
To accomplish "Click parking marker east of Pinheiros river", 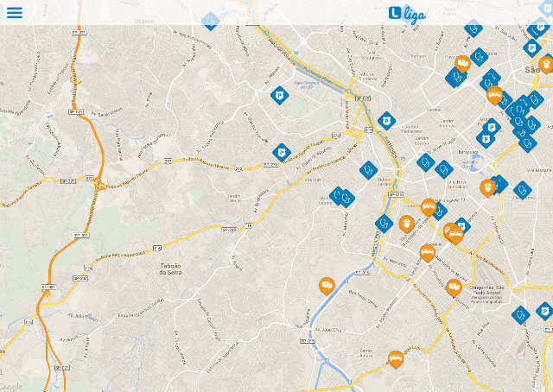I will click(386, 121).
